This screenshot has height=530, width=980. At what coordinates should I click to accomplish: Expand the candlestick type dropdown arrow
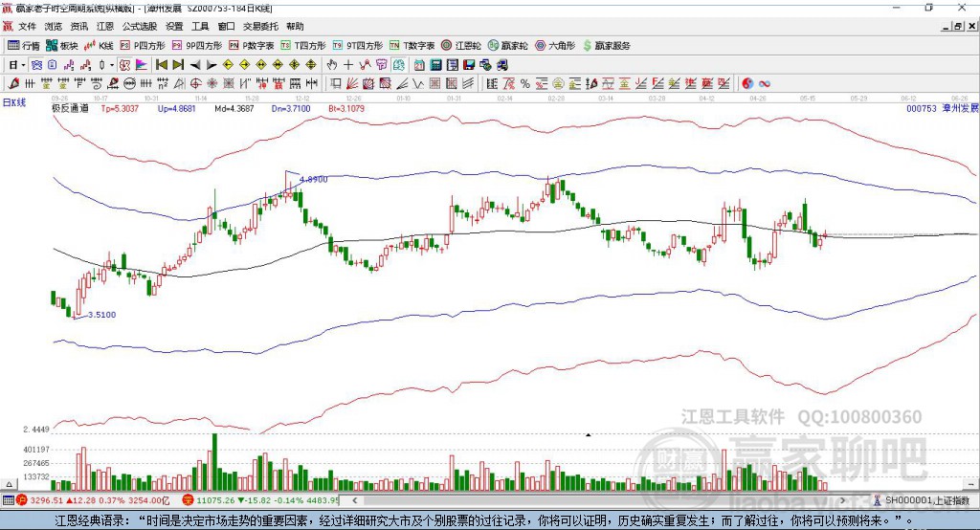pos(112,65)
